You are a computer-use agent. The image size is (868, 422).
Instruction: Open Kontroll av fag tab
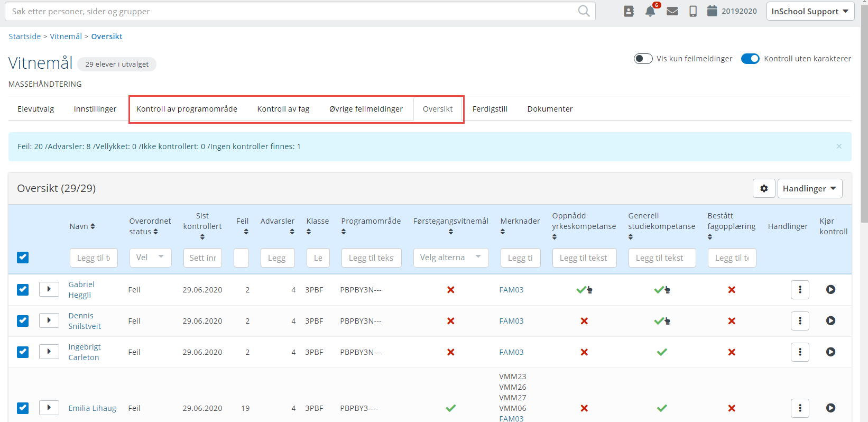point(283,109)
